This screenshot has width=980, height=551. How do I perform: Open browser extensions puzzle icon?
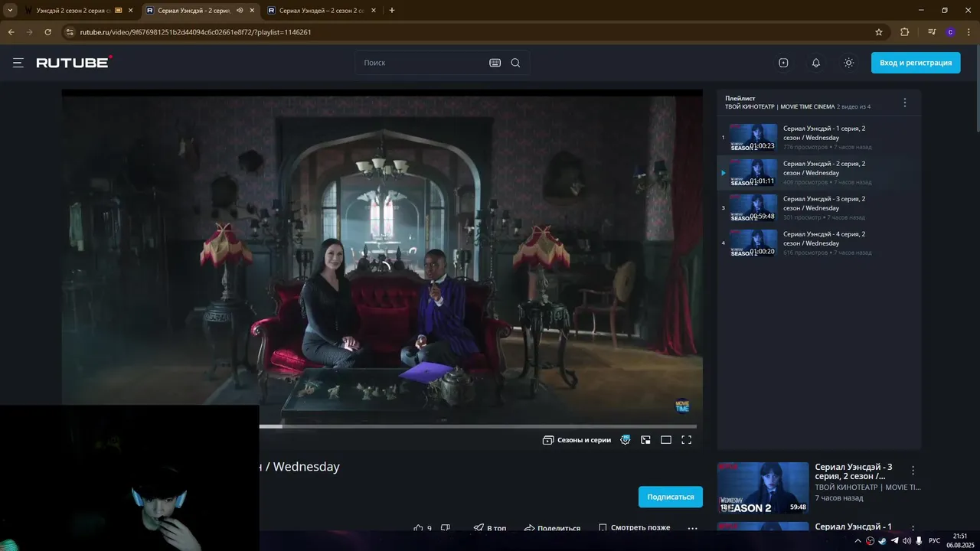pyautogui.click(x=905, y=32)
